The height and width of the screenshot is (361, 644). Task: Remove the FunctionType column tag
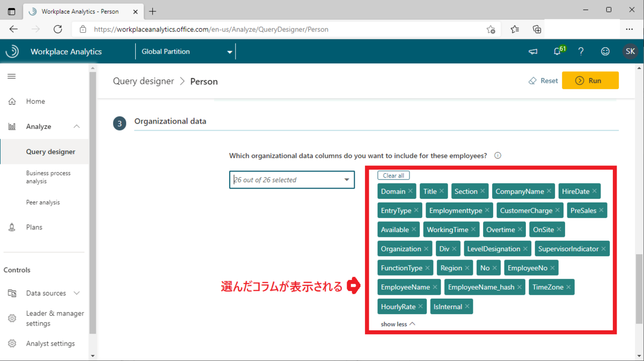click(x=428, y=268)
